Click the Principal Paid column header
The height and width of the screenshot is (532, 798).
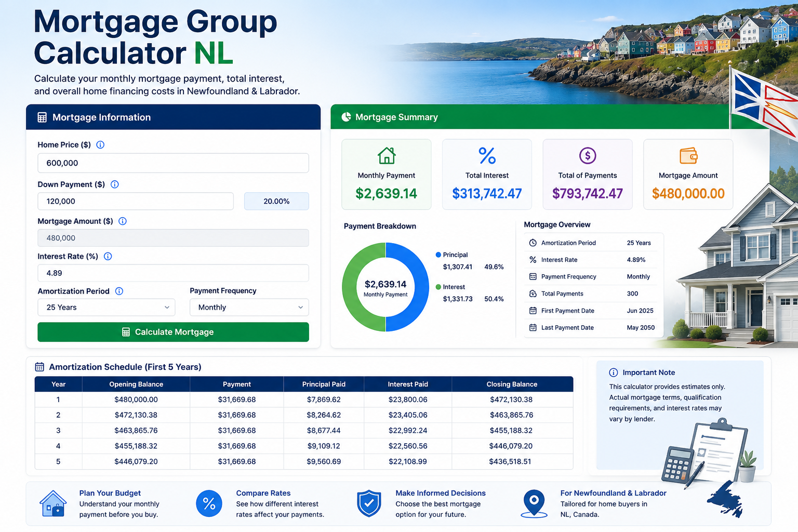pos(324,384)
